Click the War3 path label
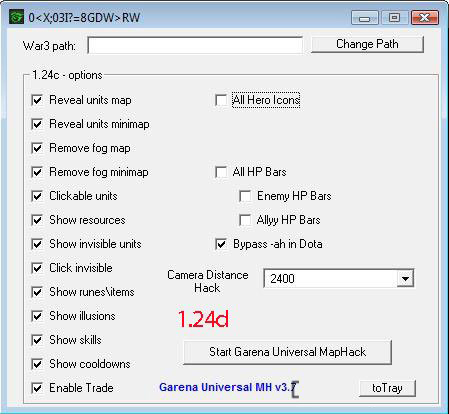Screen dimensions: 449x414 point(49,46)
